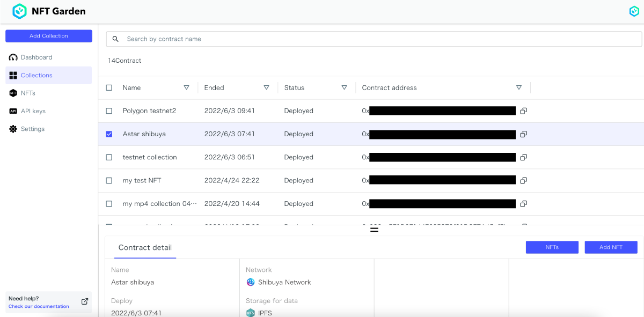Open the Name column filter dropdown
Viewport: 644px width, 317px height.
coord(186,88)
